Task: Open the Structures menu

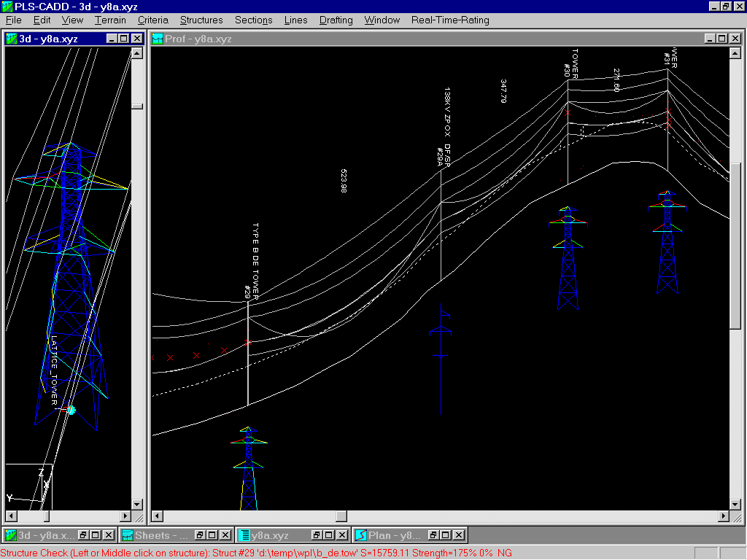Action: coord(201,20)
